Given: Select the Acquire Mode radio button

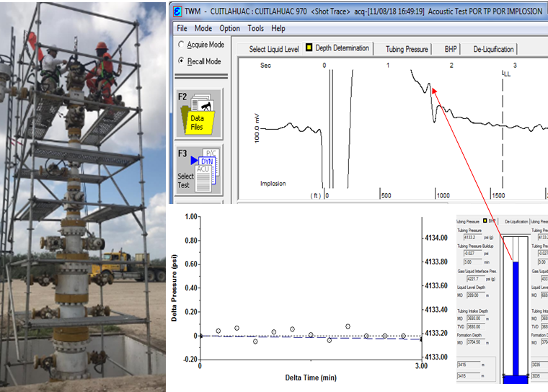Looking at the screenshot, I should coord(181,45).
